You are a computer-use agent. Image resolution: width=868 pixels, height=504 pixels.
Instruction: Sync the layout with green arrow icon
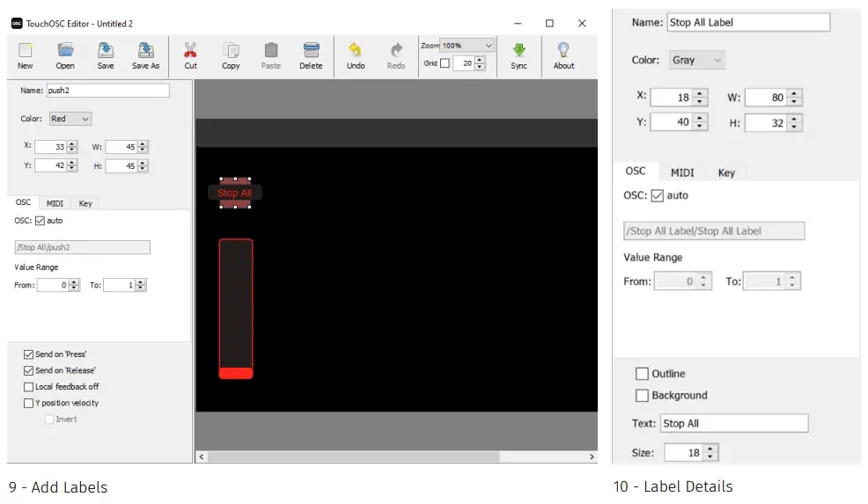click(519, 51)
